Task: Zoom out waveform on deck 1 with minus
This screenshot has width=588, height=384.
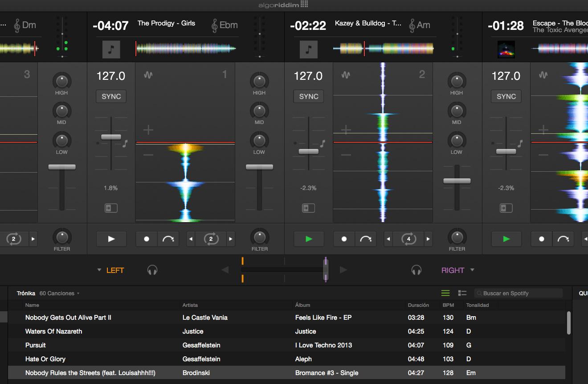Action: pyautogui.click(x=148, y=155)
